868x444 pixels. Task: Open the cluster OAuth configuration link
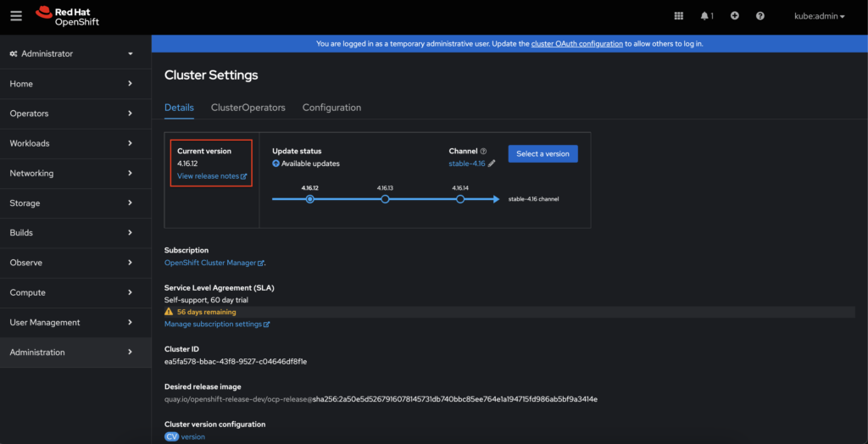tap(577, 44)
